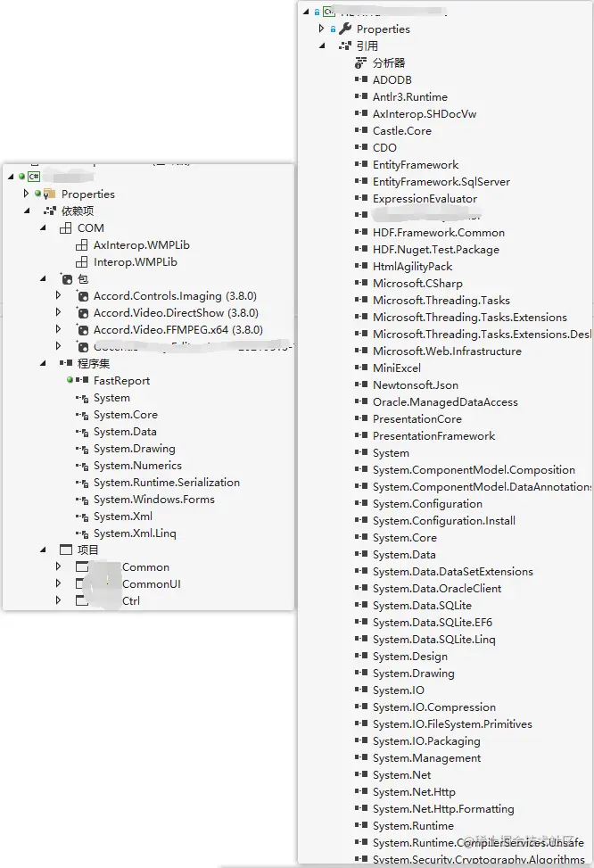Select the Antlr3.Runtime reference

[409, 97]
